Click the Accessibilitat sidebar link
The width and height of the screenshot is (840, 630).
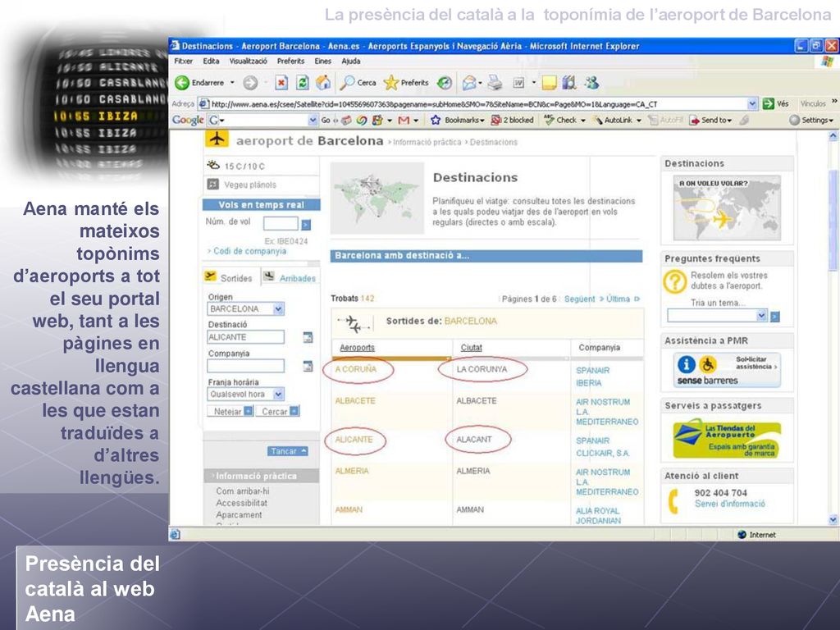click(242, 503)
